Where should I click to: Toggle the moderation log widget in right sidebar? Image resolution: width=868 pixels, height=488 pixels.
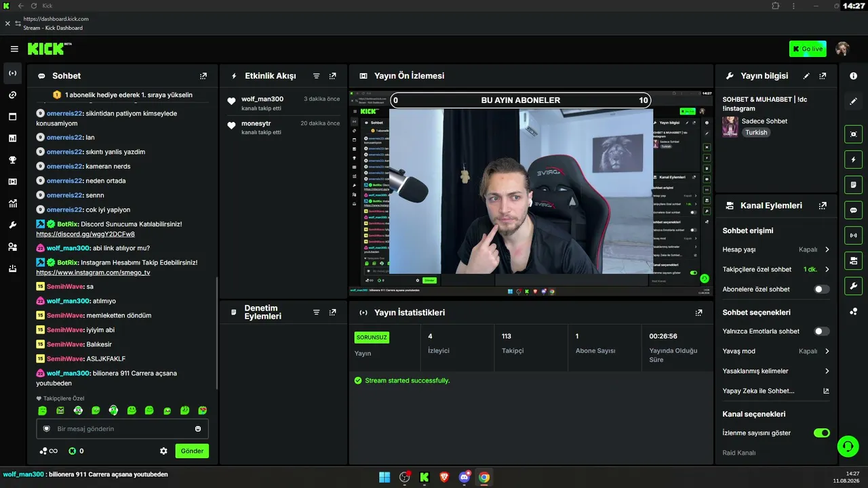click(x=854, y=184)
